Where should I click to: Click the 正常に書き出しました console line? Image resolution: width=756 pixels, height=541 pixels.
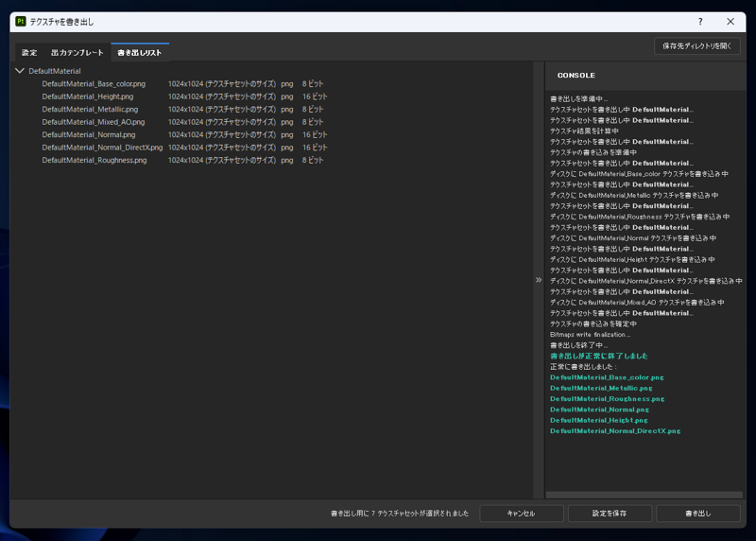point(583,367)
